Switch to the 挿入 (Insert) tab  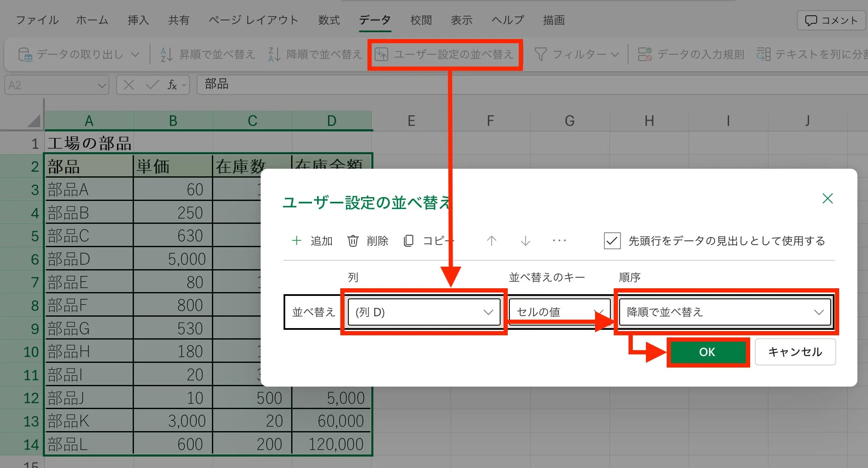point(138,20)
